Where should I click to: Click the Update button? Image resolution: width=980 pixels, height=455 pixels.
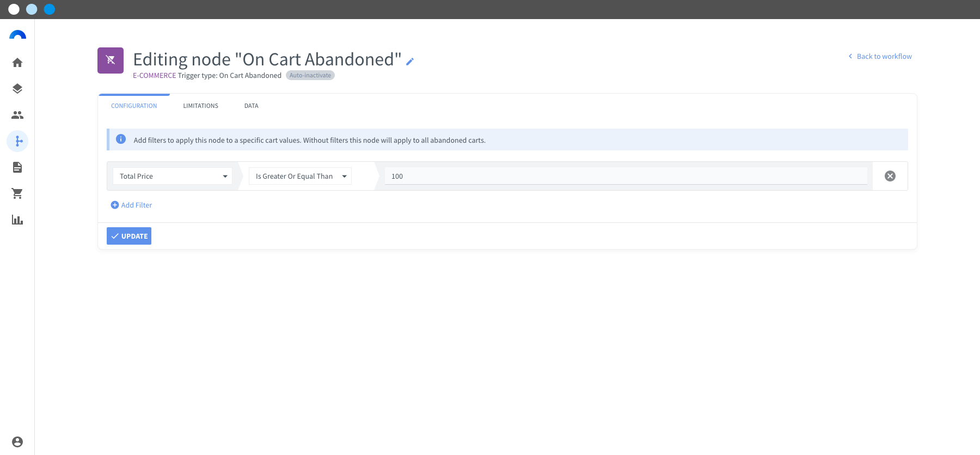tap(129, 236)
